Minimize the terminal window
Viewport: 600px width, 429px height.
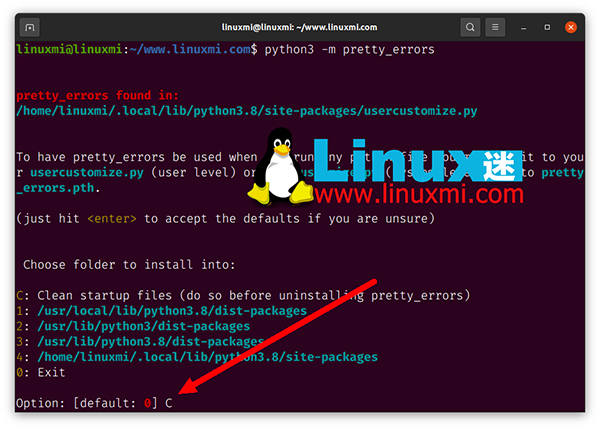[523, 28]
